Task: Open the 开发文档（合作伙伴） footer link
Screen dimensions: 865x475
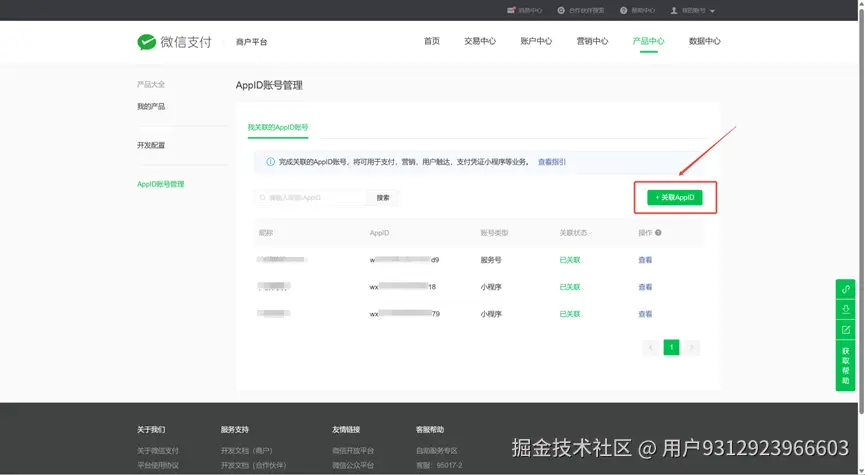Action: click(x=254, y=465)
